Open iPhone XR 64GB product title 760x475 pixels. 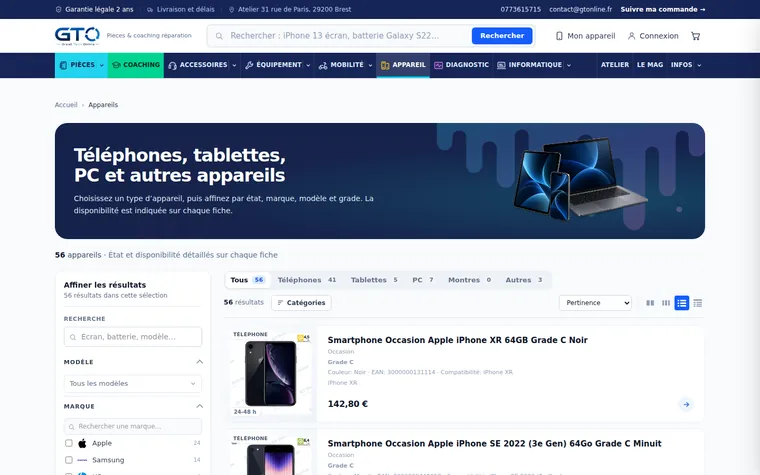(458, 340)
